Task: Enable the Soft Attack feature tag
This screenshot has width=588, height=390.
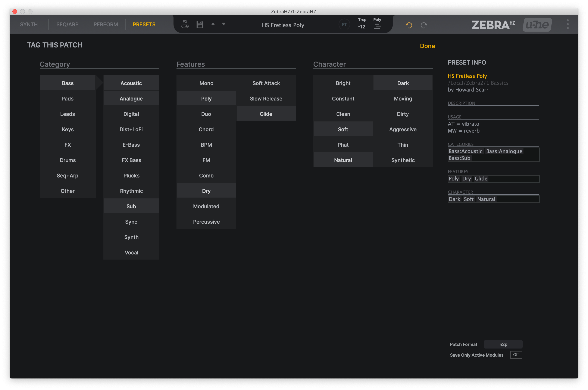Action: click(x=266, y=83)
